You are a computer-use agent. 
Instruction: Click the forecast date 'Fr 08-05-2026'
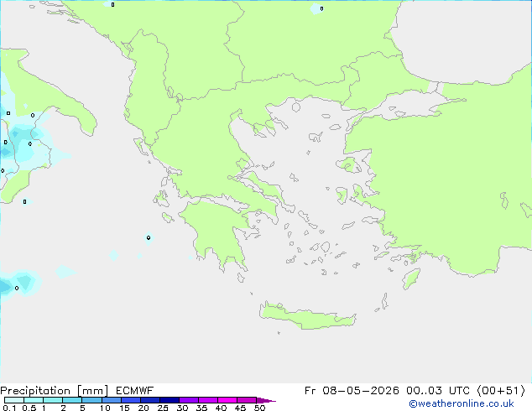[x=352, y=391]
